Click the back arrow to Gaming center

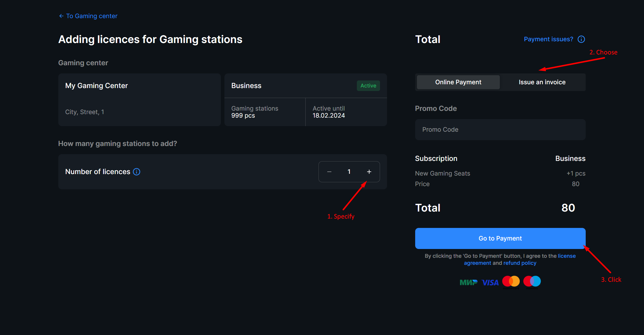point(61,16)
